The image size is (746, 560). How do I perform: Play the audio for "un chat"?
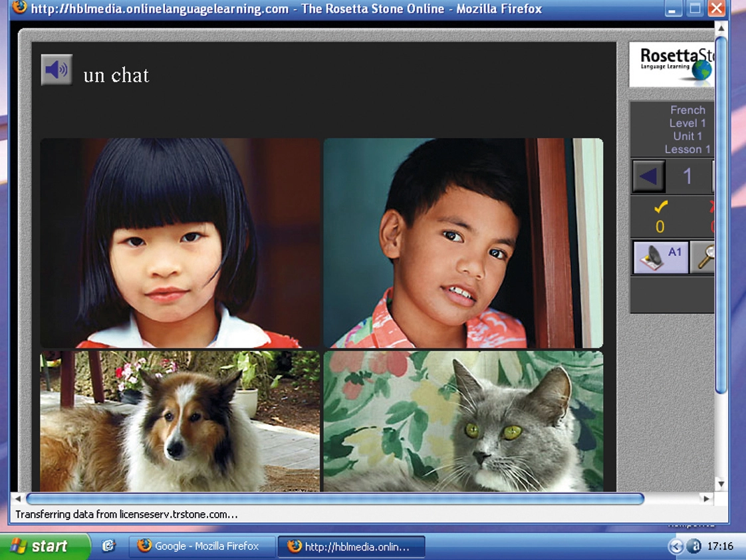(57, 70)
